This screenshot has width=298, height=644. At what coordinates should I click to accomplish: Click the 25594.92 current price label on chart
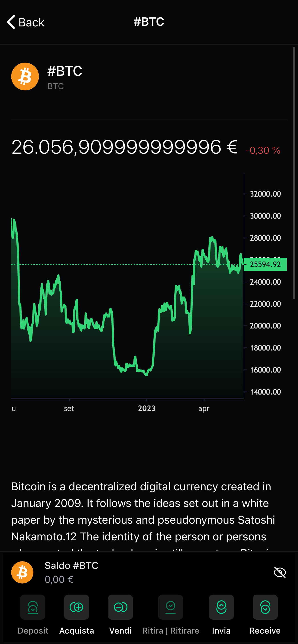point(265,264)
